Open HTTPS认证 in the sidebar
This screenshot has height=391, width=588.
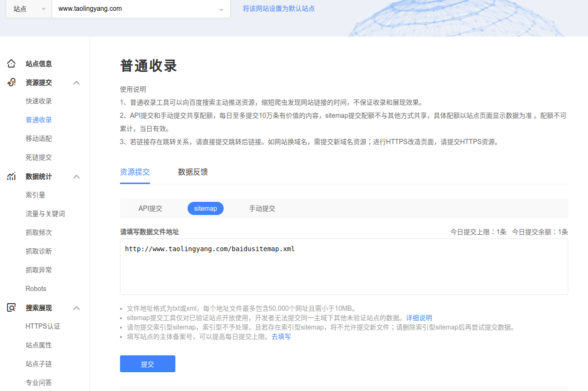[43, 326]
